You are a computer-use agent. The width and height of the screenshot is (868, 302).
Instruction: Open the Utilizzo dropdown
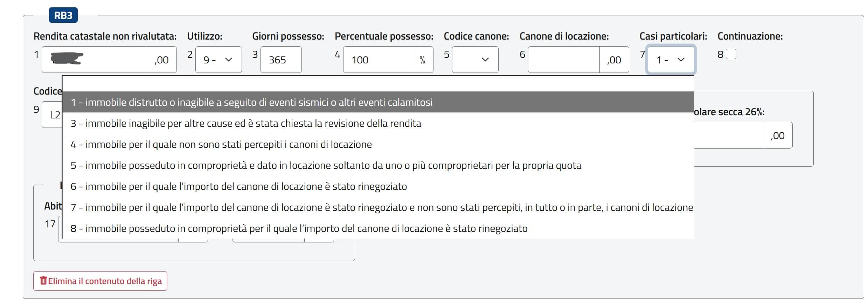point(218,60)
